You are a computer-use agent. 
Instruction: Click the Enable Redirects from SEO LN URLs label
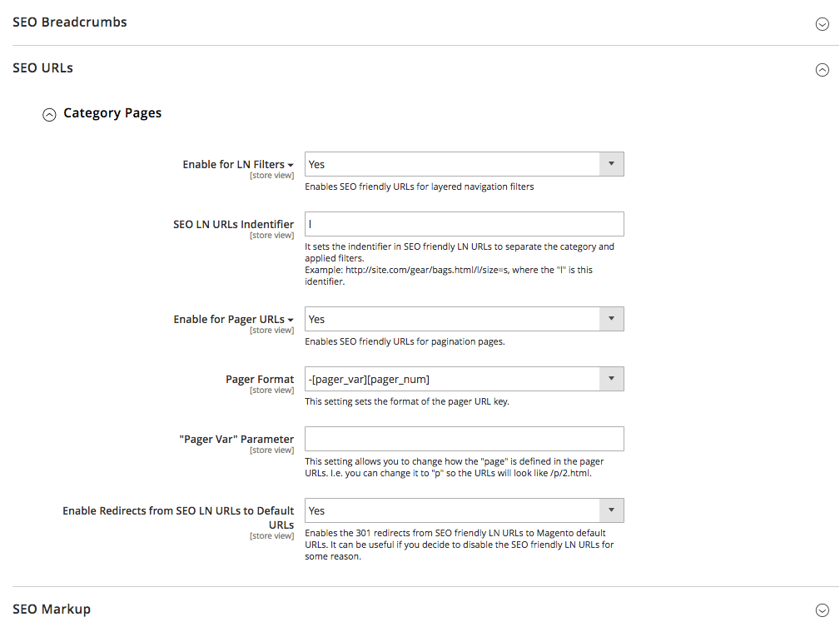[178, 518]
